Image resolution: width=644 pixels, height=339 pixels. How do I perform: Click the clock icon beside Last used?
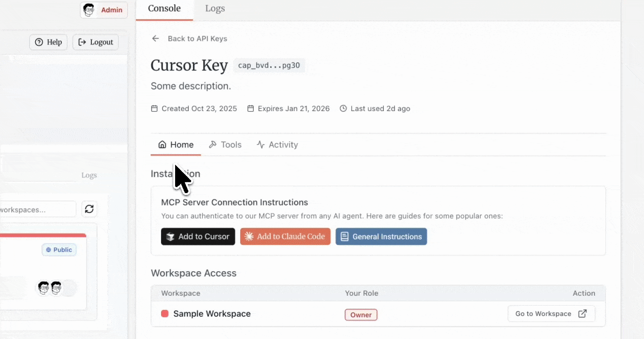[343, 109]
